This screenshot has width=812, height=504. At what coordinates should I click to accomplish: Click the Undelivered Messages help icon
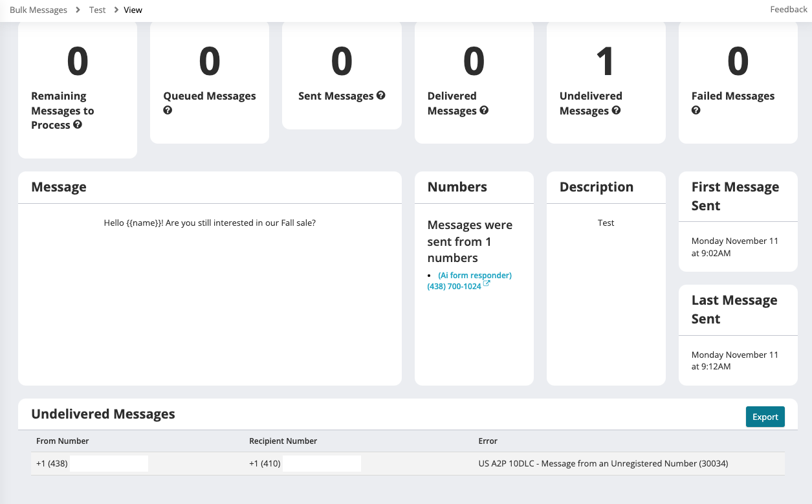click(616, 111)
